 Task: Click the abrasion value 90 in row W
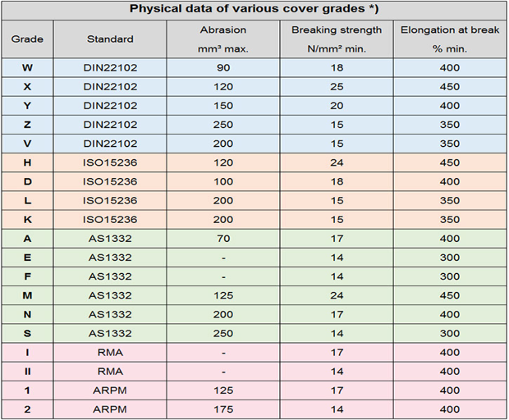coord(223,67)
